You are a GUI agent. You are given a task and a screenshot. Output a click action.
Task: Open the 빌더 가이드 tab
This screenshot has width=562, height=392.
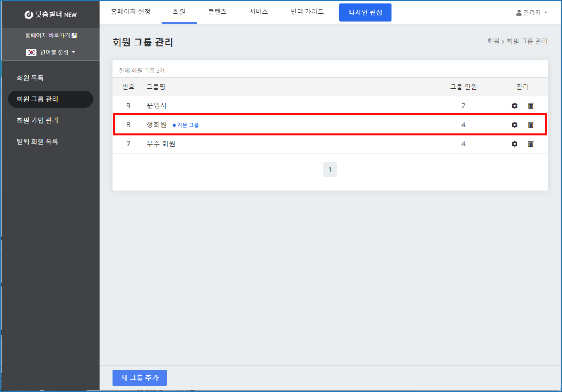coord(307,12)
